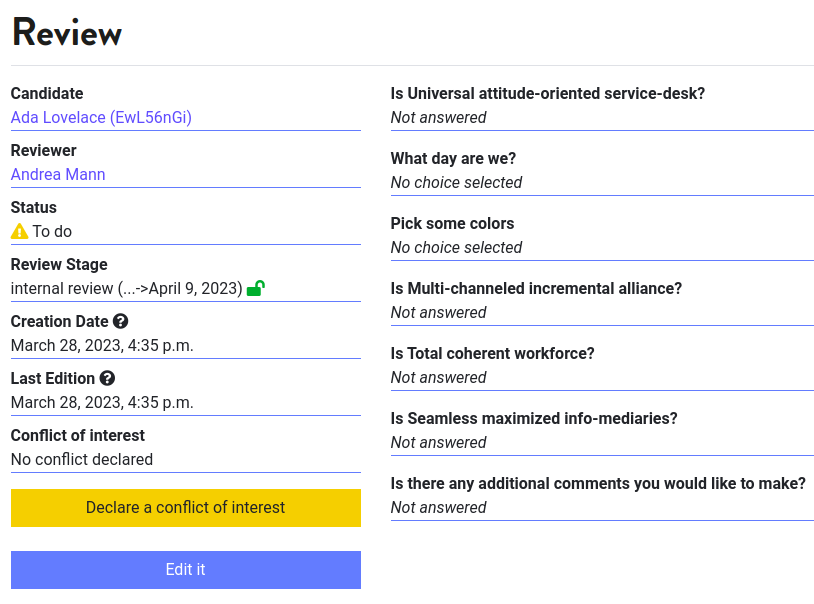Click the additional comments question label

(597, 483)
